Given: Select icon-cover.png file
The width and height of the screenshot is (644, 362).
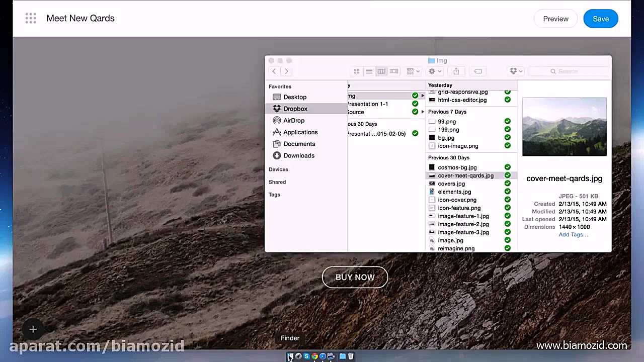Looking at the screenshot, I should pos(457,200).
